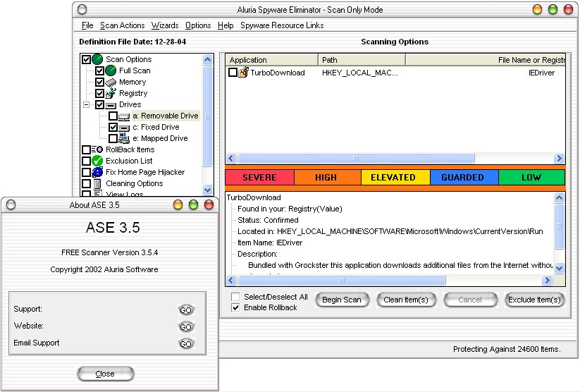
Task: Click details pane scroll left arrow
Action: (x=231, y=280)
